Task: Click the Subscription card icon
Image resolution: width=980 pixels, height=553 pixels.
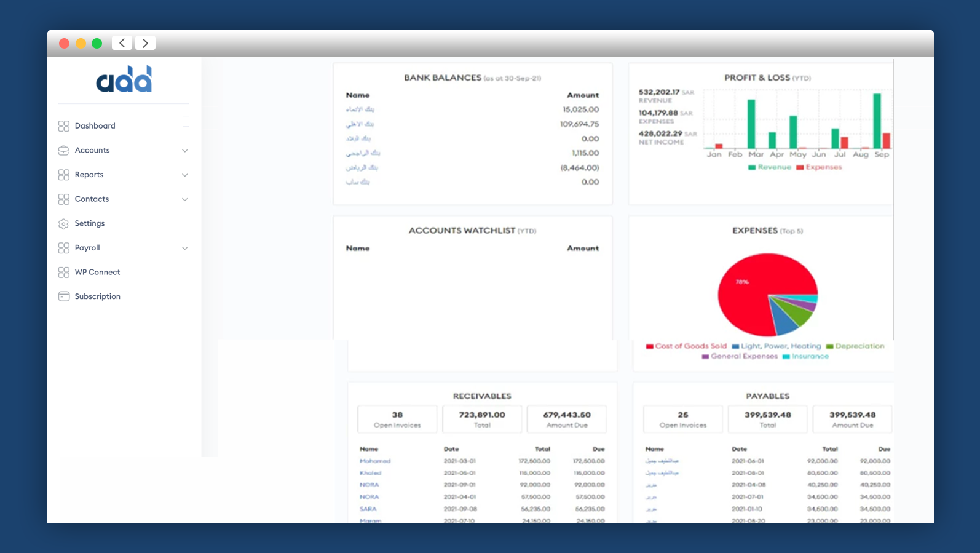Action: (63, 296)
